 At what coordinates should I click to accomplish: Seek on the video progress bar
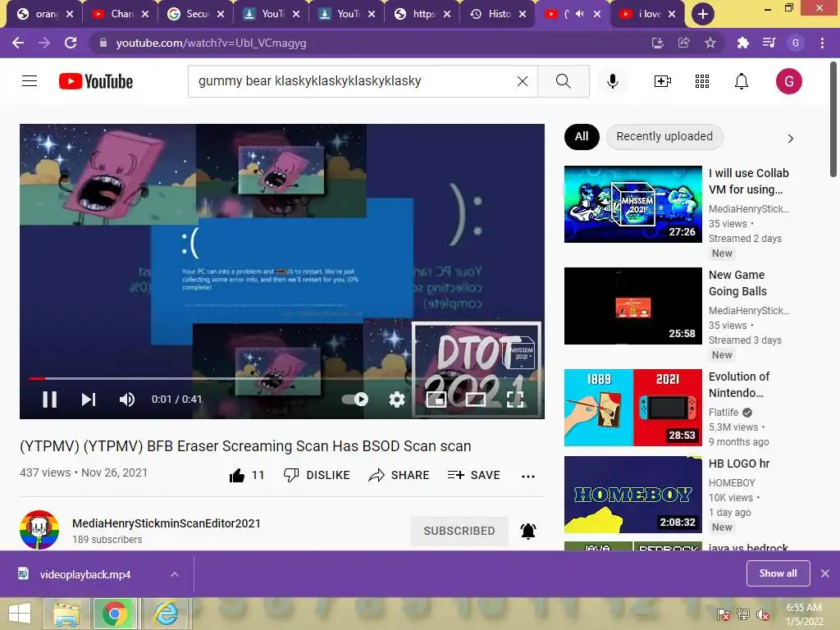click(282, 378)
